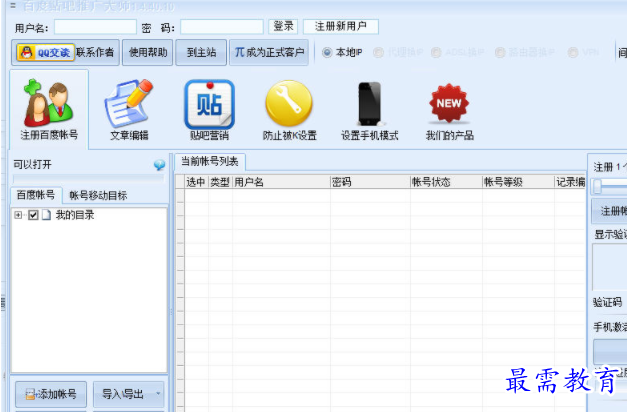Select the 我的目录 tree item
Screen dimensions: 627x412
tap(75, 215)
